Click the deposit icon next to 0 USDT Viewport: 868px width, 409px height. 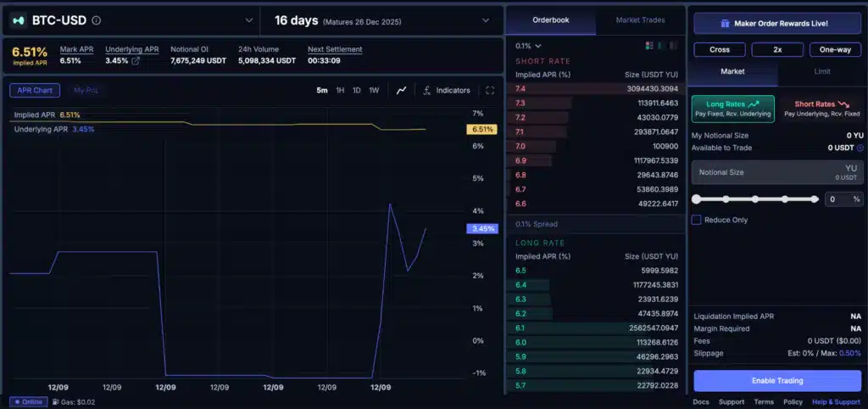point(860,148)
